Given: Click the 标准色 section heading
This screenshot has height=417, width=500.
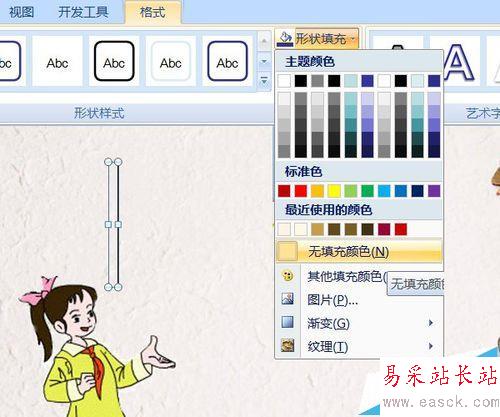Looking at the screenshot, I should (x=303, y=172).
